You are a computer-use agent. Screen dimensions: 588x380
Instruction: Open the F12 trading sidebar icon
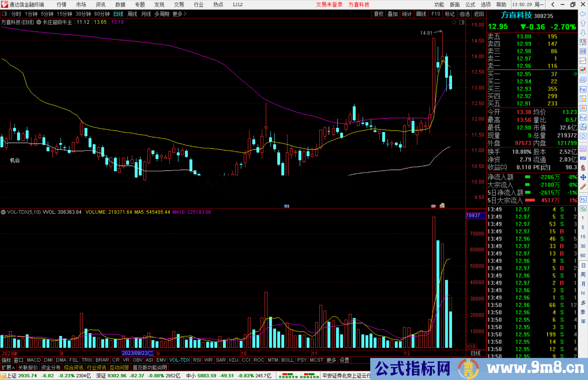(x=583, y=118)
